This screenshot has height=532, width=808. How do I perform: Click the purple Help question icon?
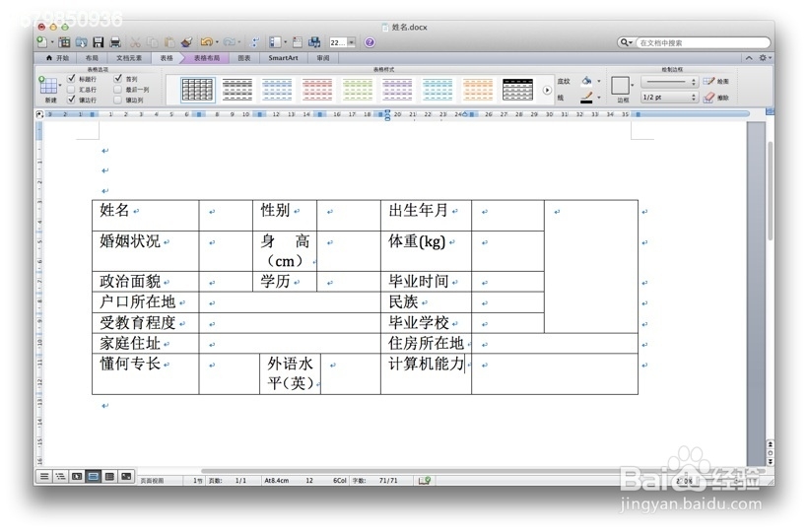370,42
